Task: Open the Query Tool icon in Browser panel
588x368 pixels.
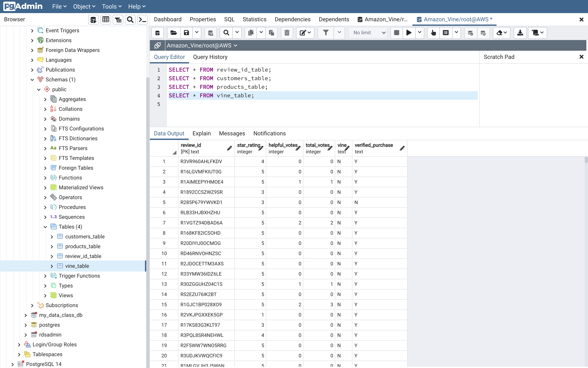Action: (93, 20)
